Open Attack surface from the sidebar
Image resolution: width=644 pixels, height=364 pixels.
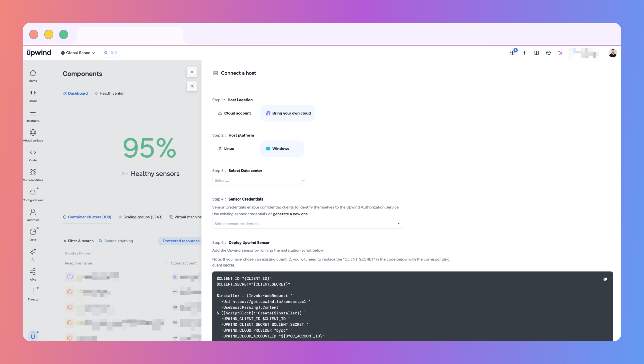click(33, 136)
